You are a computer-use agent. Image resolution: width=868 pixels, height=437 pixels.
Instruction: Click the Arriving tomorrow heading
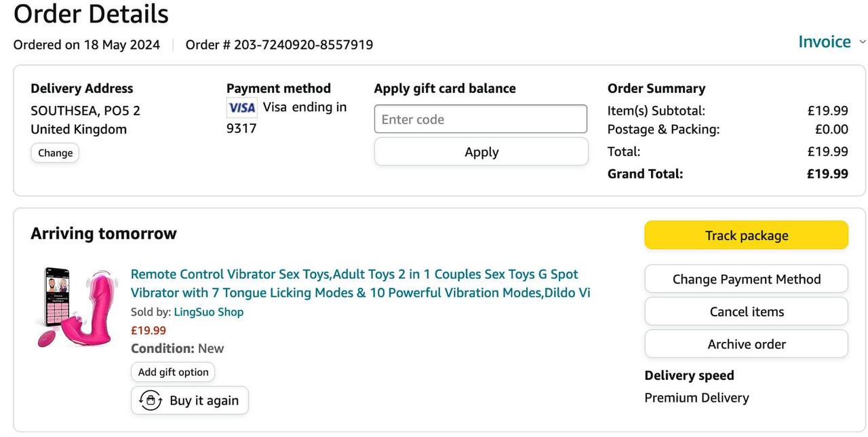(103, 233)
